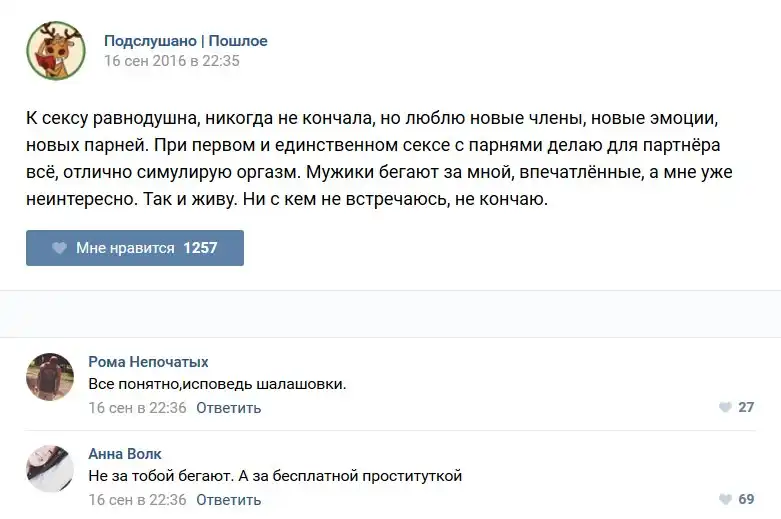Screen dimensions: 781x519
Task: Open the deer avatar of the community
Action: (x=56, y=52)
